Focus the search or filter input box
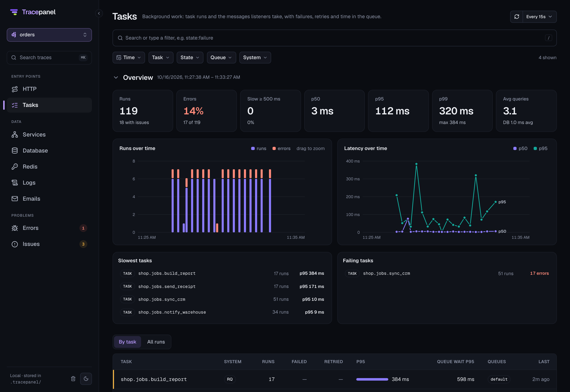Image resolution: width=570 pixels, height=392 pixels. (334, 38)
